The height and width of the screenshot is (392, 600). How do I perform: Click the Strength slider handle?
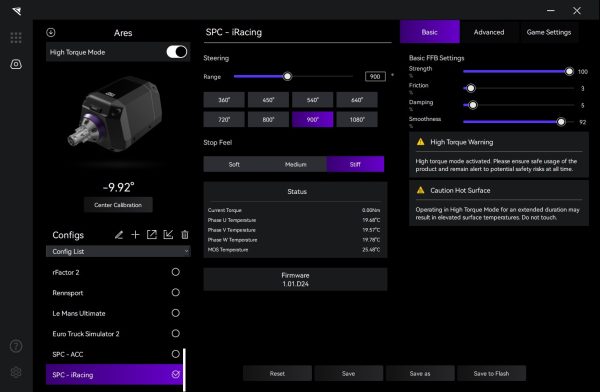tap(569, 71)
